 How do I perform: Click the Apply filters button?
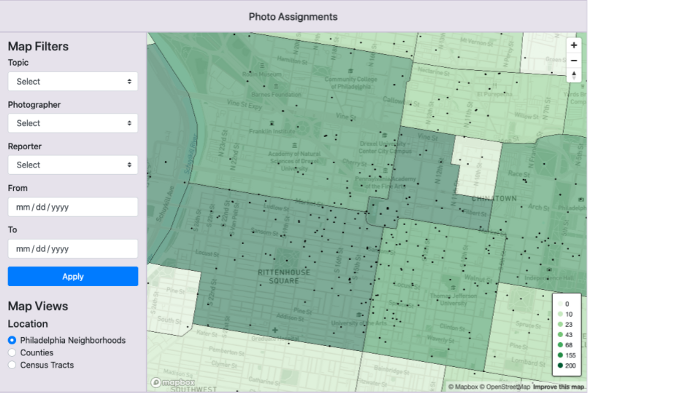(73, 276)
